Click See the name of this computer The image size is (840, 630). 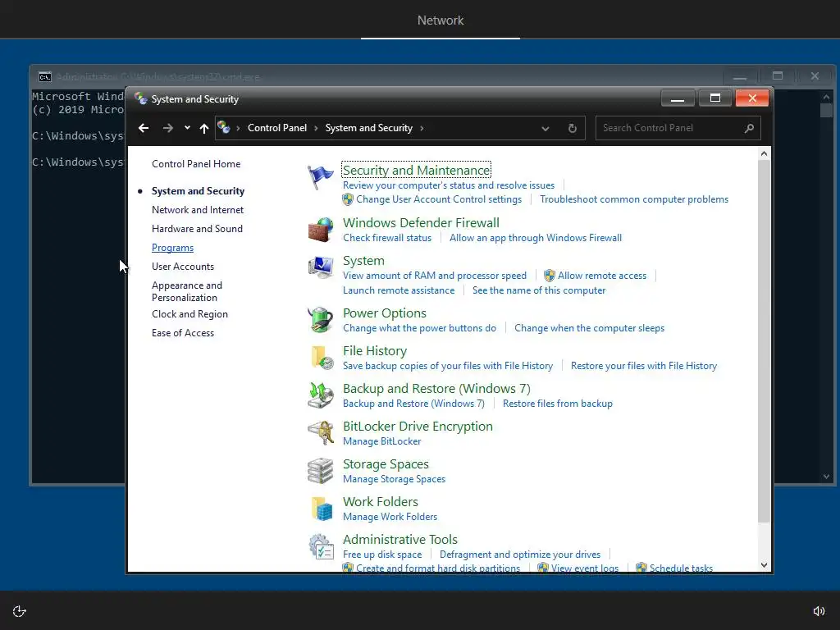pyautogui.click(x=539, y=290)
